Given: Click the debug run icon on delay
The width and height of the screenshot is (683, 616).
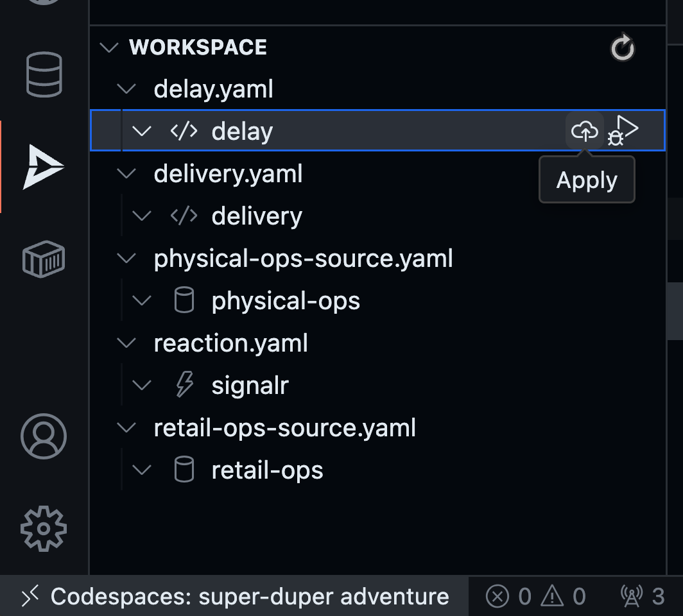Looking at the screenshot, I should tap(624, 130).
